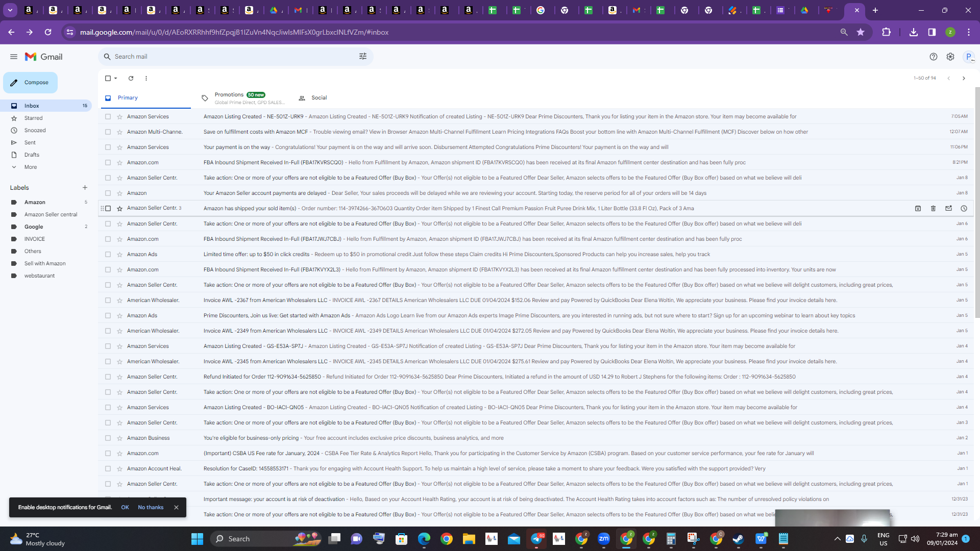Check the Amazon Business email checkbox
The height and width of the screenshot is (551, 980).
108,438
